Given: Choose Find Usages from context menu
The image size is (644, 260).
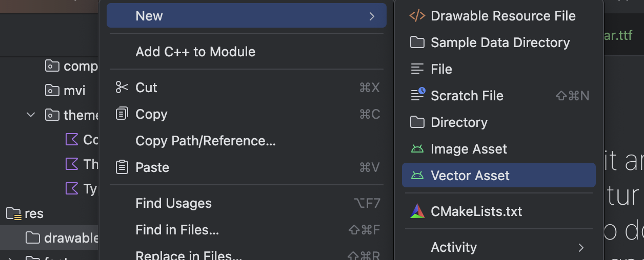Looking at the screenshot, I should coord(173,203).
